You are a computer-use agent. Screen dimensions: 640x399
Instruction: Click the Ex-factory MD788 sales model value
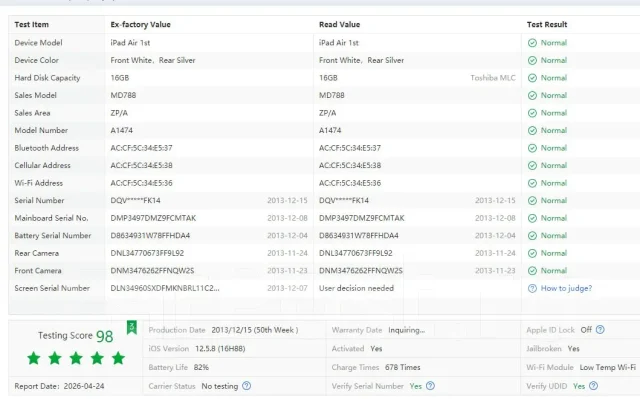pos(123,95)
